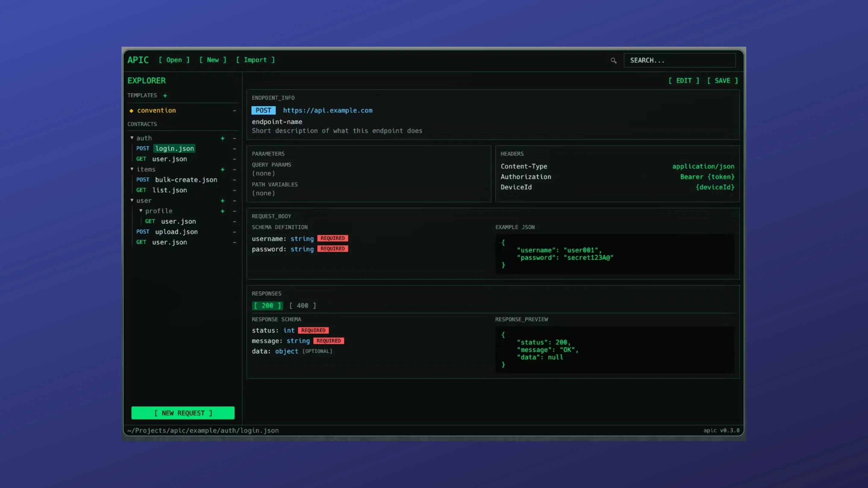This screenshot has width=868, height=488.
Task: Click the search magnifier icon
Action: pyautogui.click(x=613, y=61)
